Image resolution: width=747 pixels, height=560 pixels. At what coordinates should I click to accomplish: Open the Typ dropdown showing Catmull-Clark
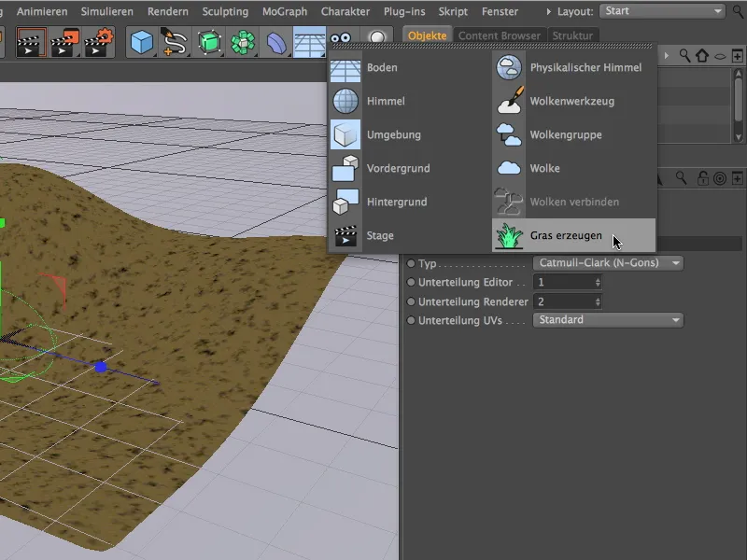608,263
